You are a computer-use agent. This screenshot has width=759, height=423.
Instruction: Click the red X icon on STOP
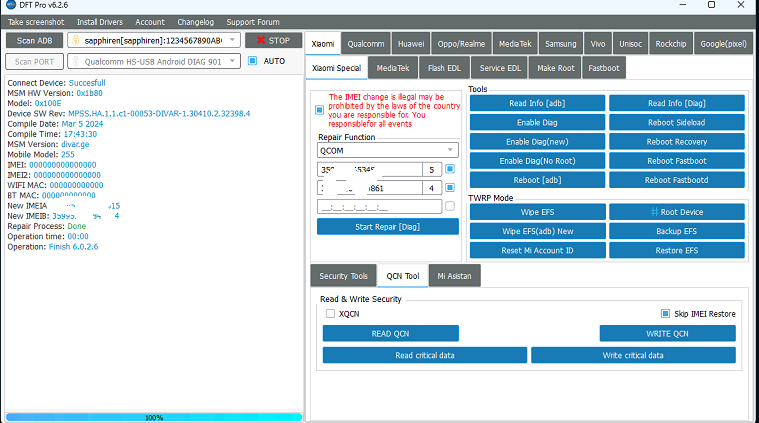(261, 40)
